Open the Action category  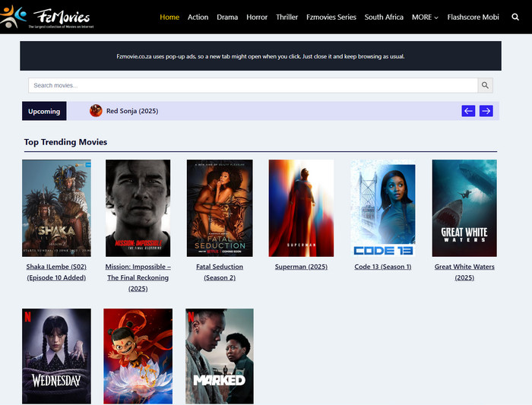click(x=198, y=17)
